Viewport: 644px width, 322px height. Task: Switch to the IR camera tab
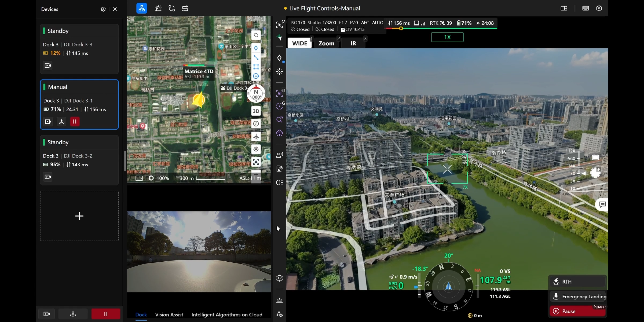point(353,43)
